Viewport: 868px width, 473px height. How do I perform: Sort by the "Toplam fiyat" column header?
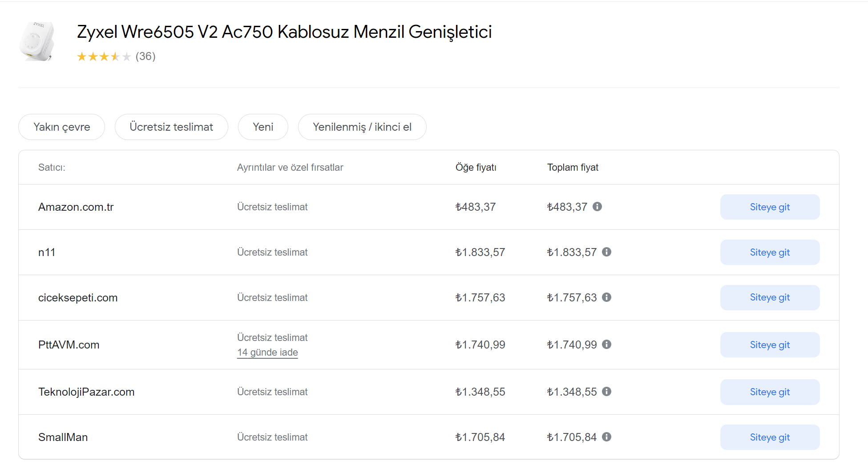click(573, 168)
